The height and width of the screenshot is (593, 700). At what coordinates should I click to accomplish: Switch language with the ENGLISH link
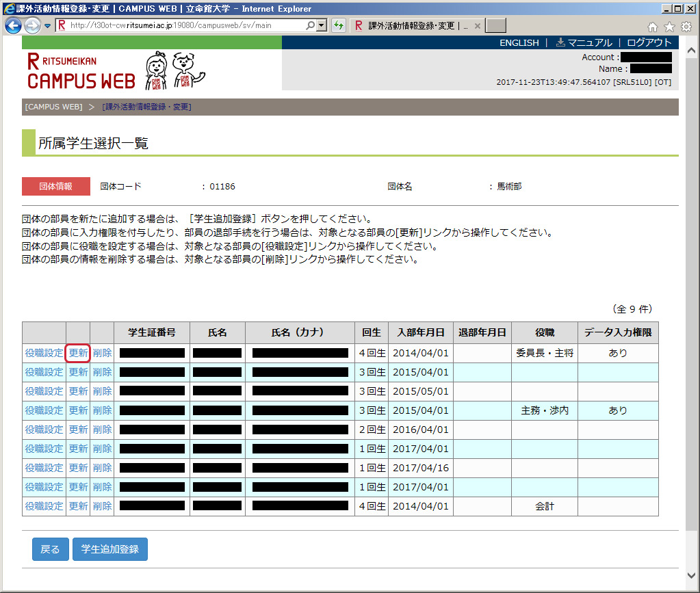(519, 42)
